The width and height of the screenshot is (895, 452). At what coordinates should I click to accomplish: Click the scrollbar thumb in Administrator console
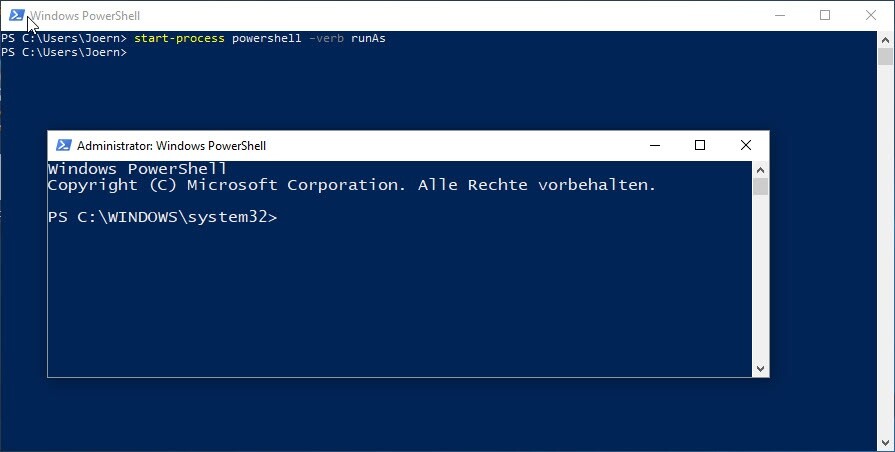[761, 187]
